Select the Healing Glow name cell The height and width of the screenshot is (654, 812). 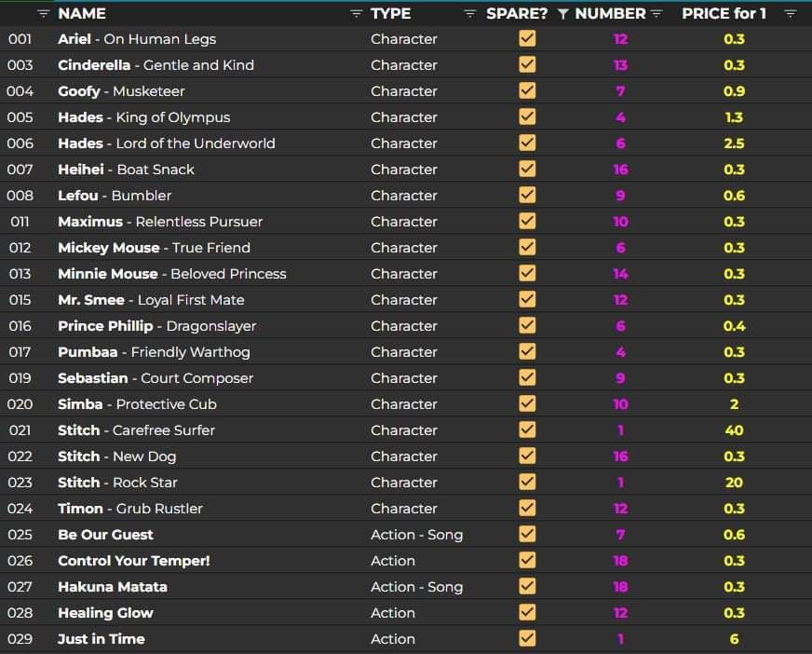[105, 613]
